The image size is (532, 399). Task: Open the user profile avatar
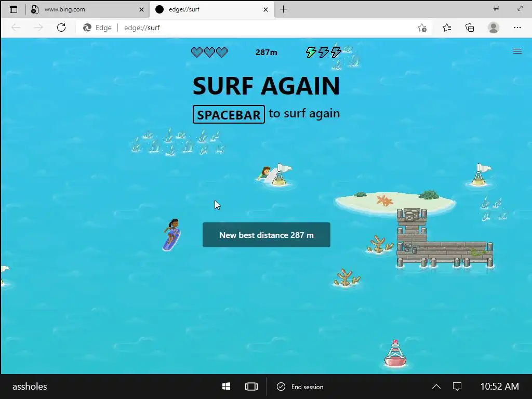(494, 28)
